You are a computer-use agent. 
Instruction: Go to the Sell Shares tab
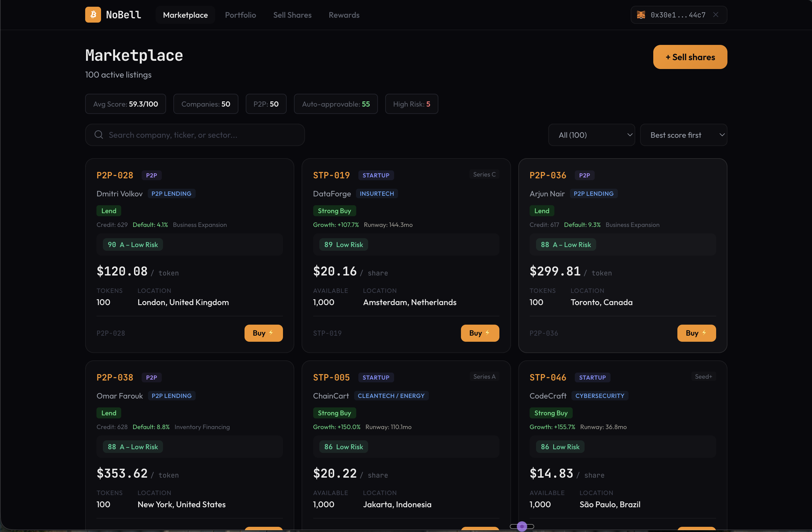[292, 15]
